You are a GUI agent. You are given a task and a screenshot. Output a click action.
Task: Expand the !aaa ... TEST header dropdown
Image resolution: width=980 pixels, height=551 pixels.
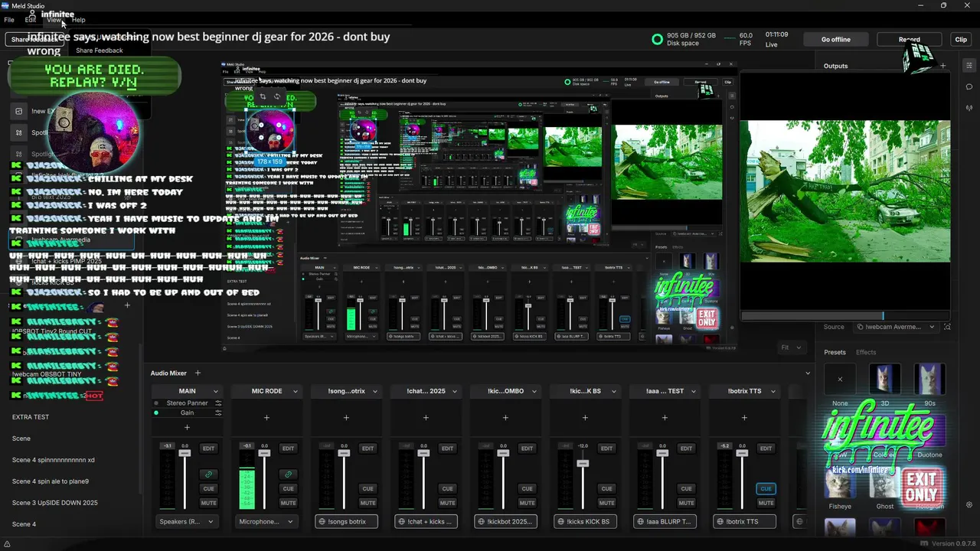click(x=694, y=391)
